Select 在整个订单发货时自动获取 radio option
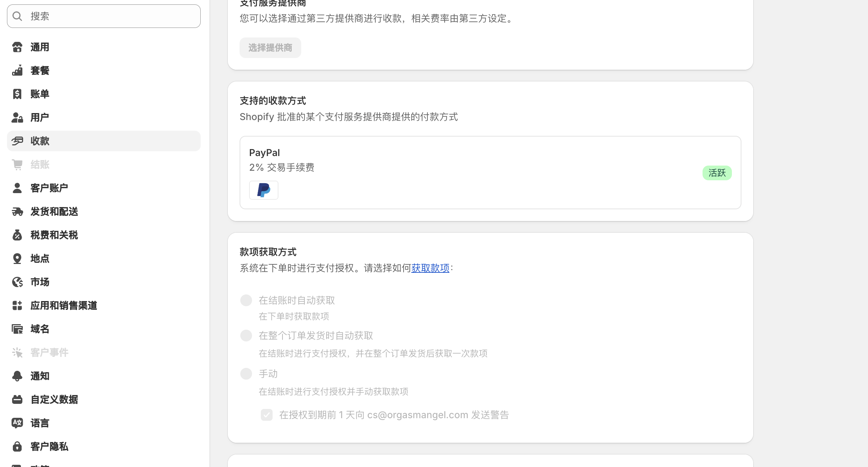 tap(246, 336)
